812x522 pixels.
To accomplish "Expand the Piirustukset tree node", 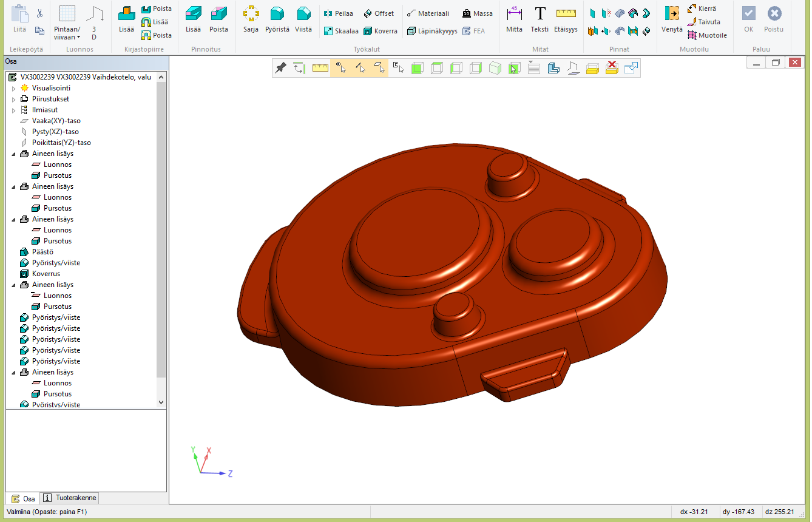I will 13,100.
